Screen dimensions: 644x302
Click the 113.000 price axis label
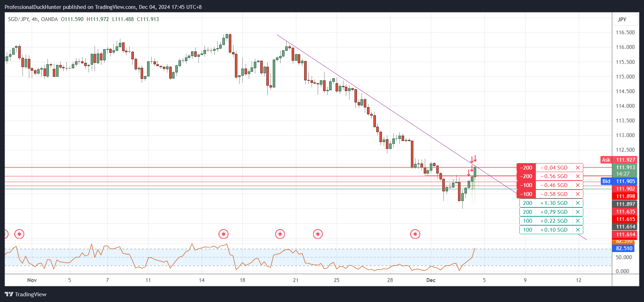click(x=625, y=135)
